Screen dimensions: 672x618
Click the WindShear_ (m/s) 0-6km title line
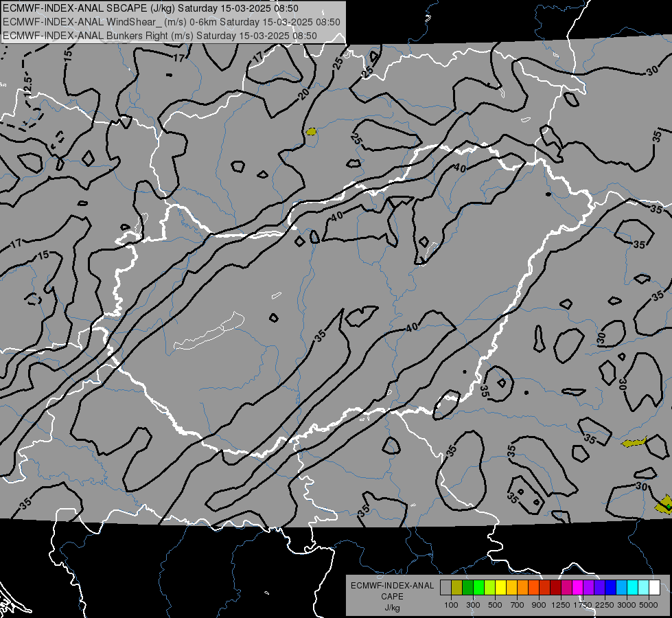(172, 22)
